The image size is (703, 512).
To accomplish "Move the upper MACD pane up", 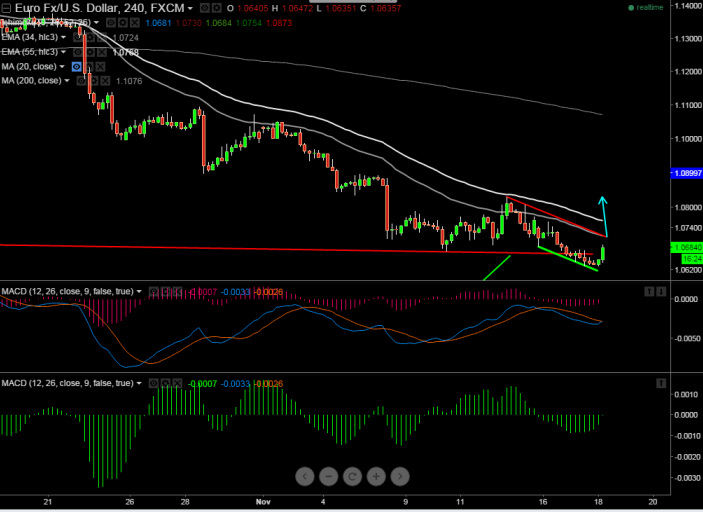I will (x=649, y=292).
